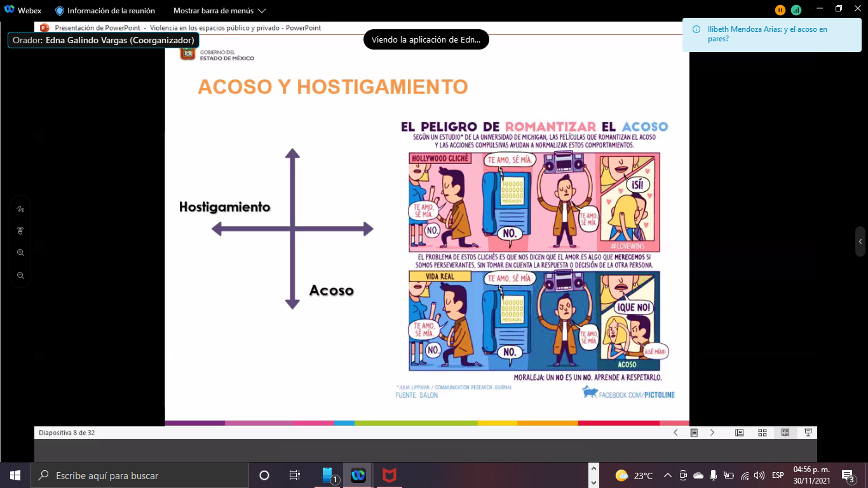Go to next slide arrow in PowerPoint
Image resolution: width=868 pixels, height=488 pixels.
[712, 433]
